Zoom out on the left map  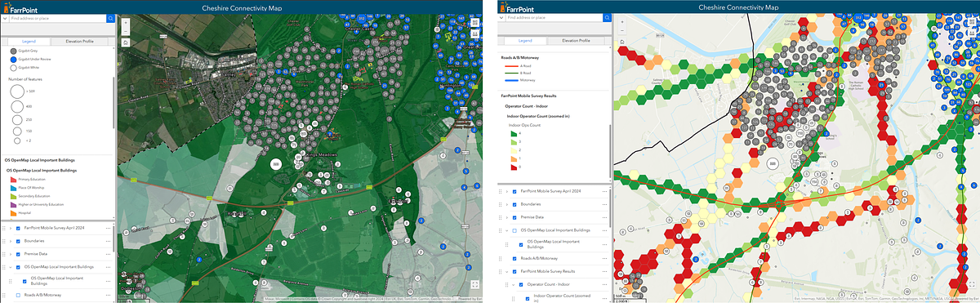tap(125, 31)
